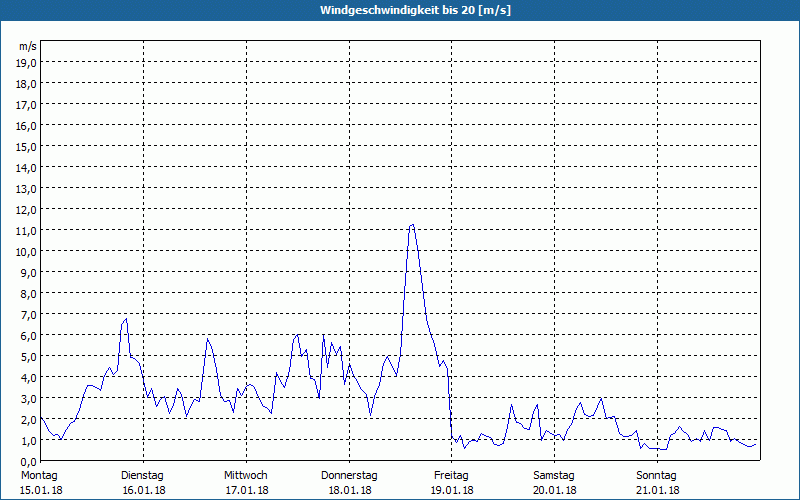The width and height of the screenshot is (800, 500).
Task: Click the '18,0' axis value
Action: [26, 84]
